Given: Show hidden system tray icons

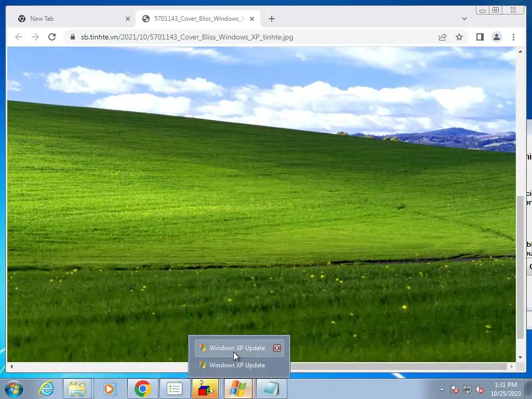Looking at the screenshot, I should tap(442, 389).
